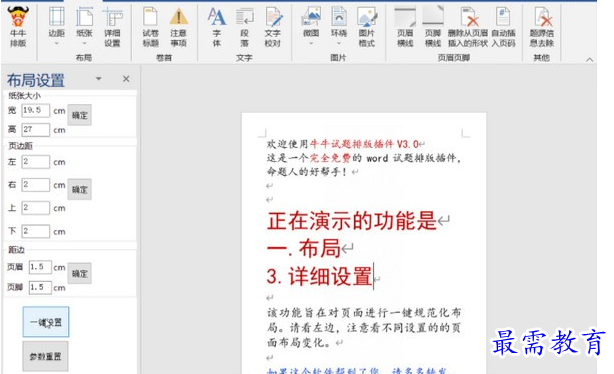Collapse the ribbon with the chevron
The height and width of the screenshot is (374, 614).
(589, 60)
